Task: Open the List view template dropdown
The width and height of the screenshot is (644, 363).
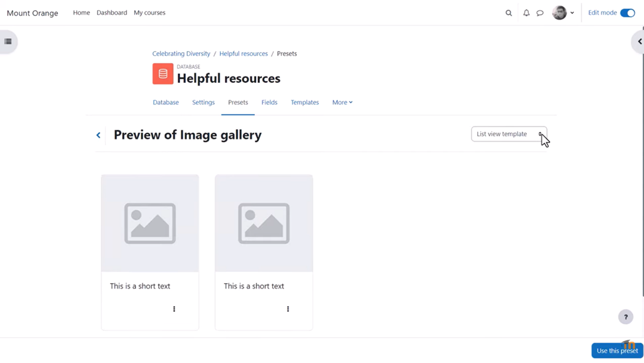Action: tap(508, 134)
